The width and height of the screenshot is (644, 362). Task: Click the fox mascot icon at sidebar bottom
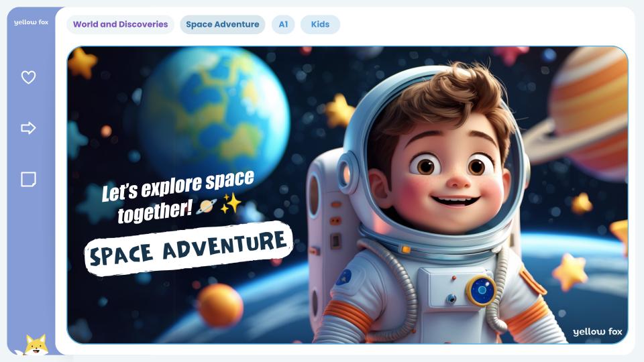(x=36, y=345)
